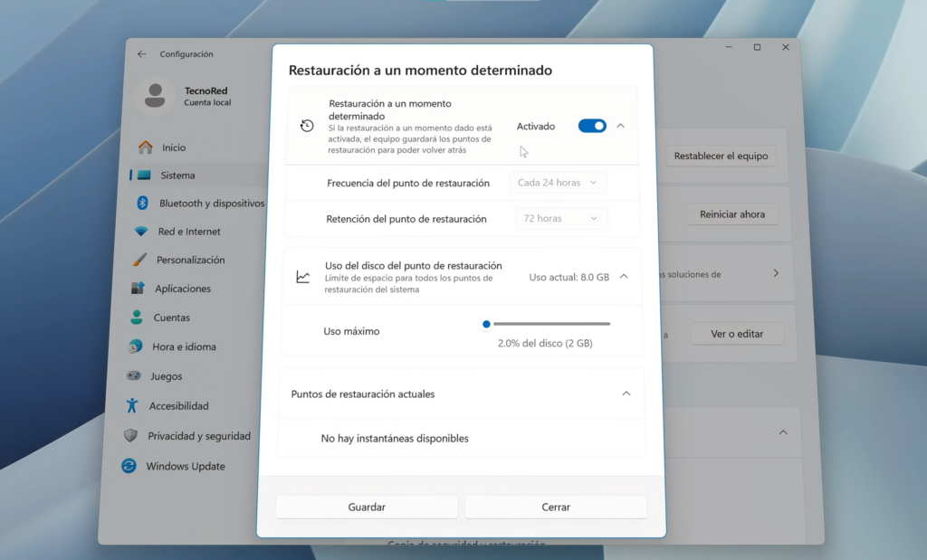Click the Accesibilidad figure icon
The width and height of the screenshot is (927, 560).
point(132,405)
